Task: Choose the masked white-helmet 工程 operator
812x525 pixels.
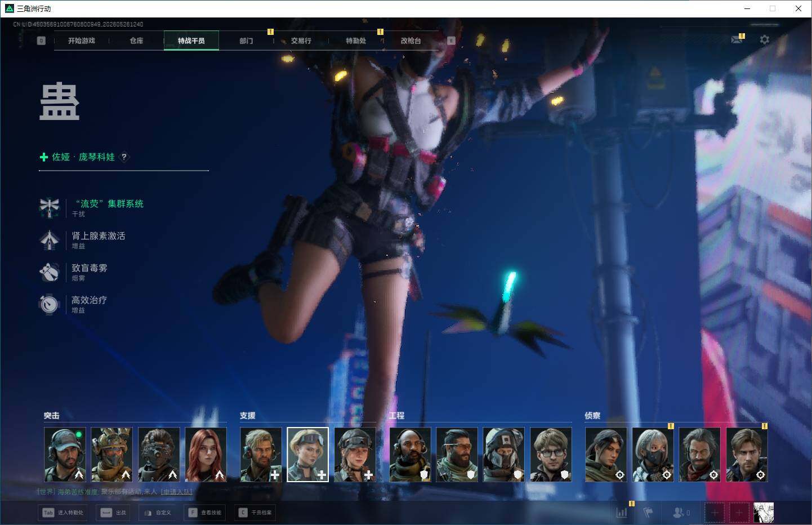Action: pyautogui.click(x=504, y=455)
